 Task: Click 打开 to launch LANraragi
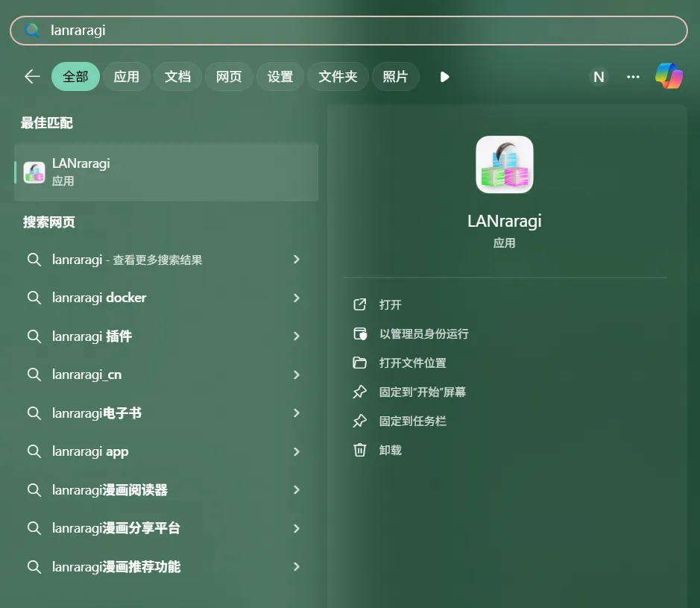[x=391, y=304]
